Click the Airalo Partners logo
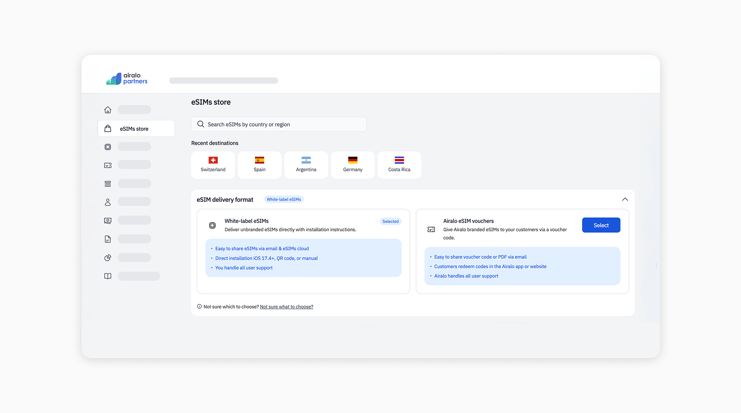Image resolution: width=741 pixels, height=413 pixels. [127, 78]
